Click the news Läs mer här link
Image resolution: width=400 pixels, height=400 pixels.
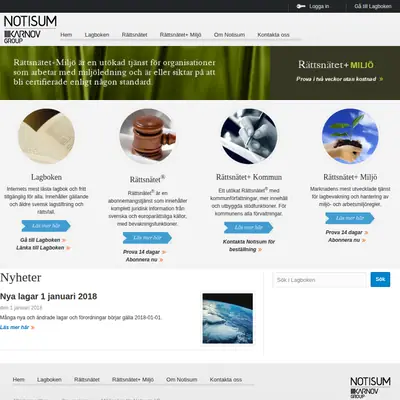(x=17, y=327)
